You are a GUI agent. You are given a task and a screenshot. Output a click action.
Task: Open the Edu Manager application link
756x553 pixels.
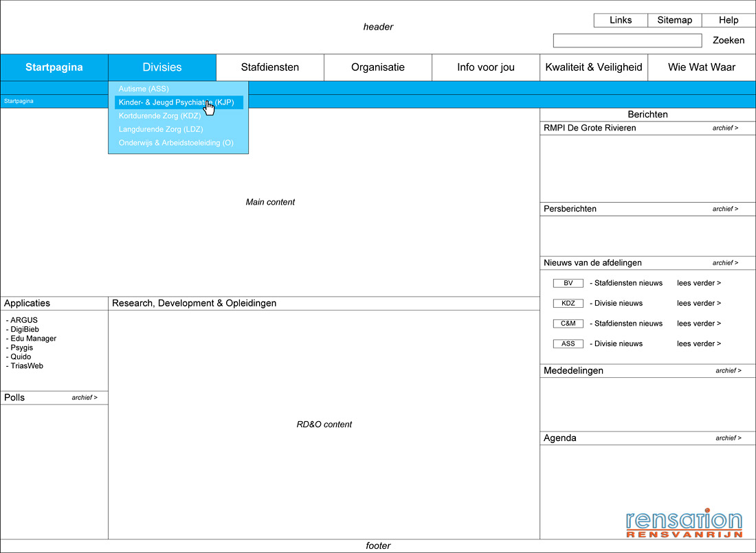tap(33, 339)
